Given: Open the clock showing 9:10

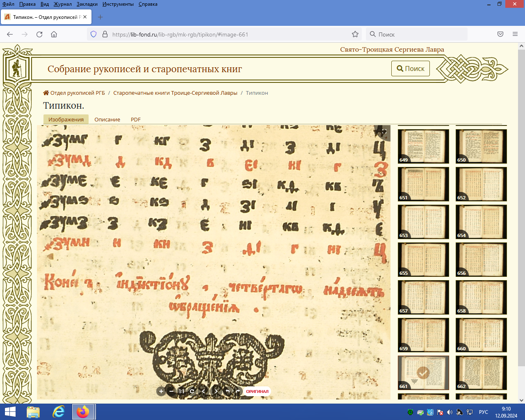Looking at the screenshot, I should pos(506,412).
